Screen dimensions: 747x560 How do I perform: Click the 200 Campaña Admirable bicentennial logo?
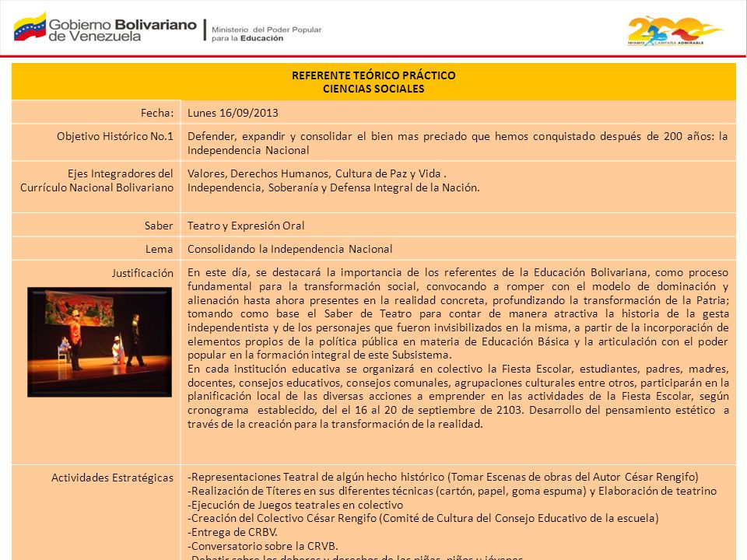pyautogui.click(x=675, y=31)
